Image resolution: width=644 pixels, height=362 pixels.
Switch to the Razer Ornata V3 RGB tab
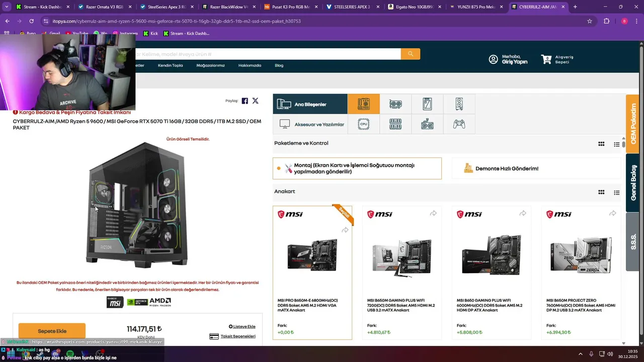(104, 7)
